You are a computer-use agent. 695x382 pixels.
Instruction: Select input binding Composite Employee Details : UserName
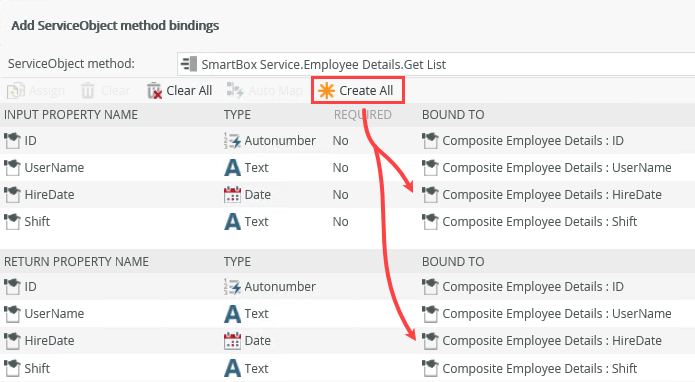point(557,168)
